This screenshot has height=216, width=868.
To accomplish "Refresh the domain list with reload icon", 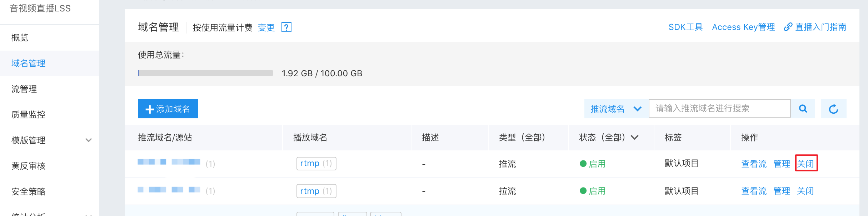I will click(x=833, y=109).
